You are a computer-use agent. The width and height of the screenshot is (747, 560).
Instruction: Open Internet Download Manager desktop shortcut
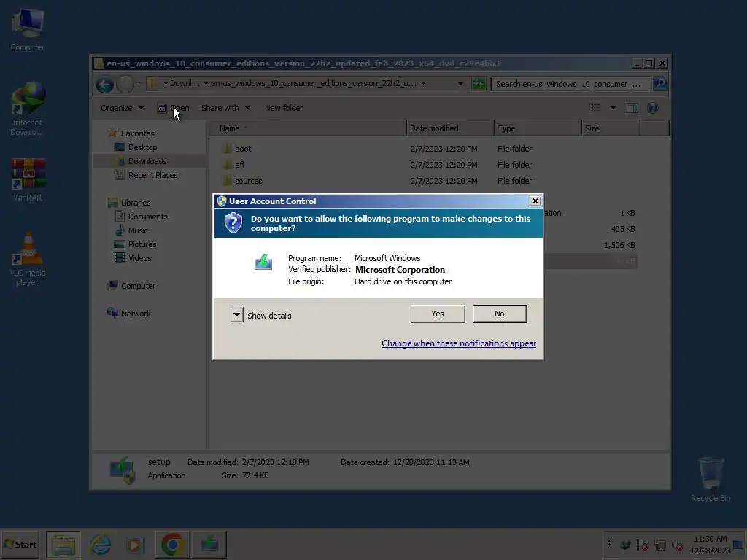[x=27, y=109]
